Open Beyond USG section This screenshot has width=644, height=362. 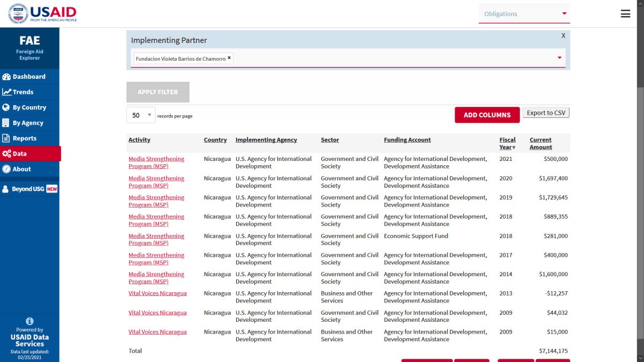click(x=30, y=189)
